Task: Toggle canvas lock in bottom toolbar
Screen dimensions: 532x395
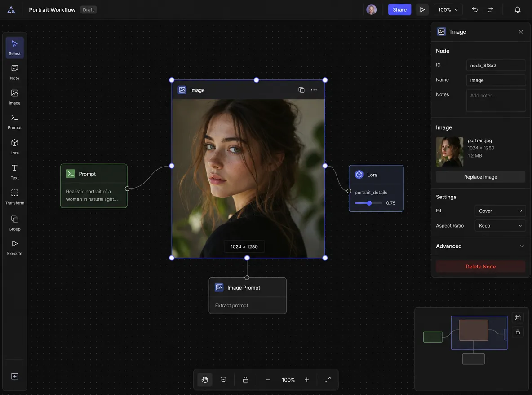Action: click(245, 380)
